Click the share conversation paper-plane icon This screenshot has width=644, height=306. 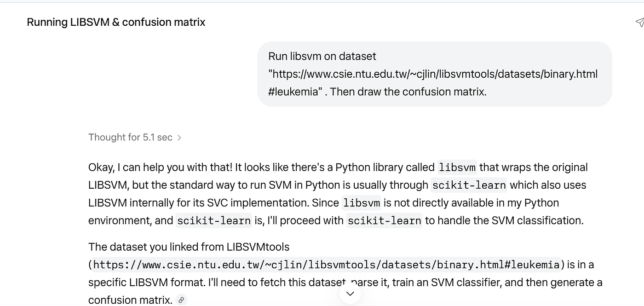click(639, 22)
